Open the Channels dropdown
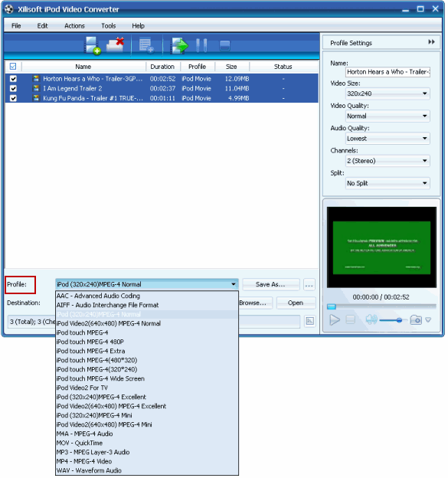This screenshot has height=478, width=448. point(388,161)
